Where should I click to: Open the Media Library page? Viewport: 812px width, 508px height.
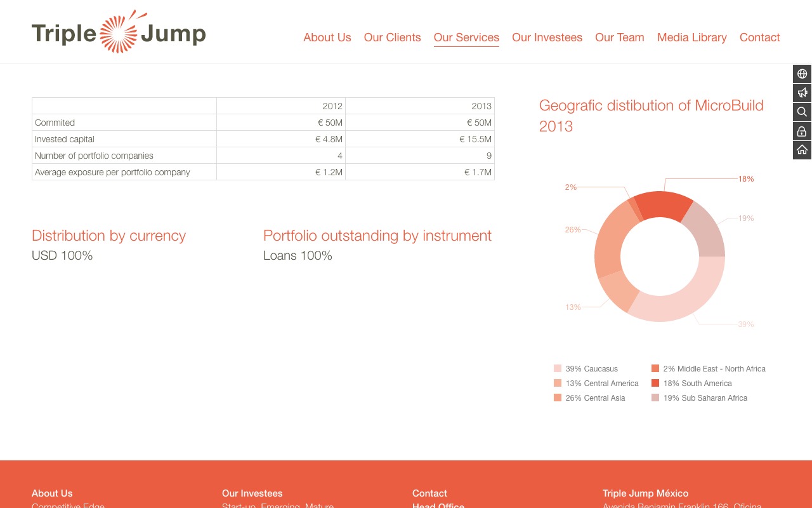tap(691, 37)
